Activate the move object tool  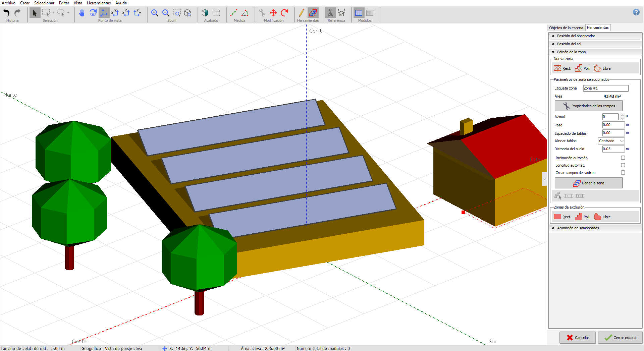click(273, 13)
